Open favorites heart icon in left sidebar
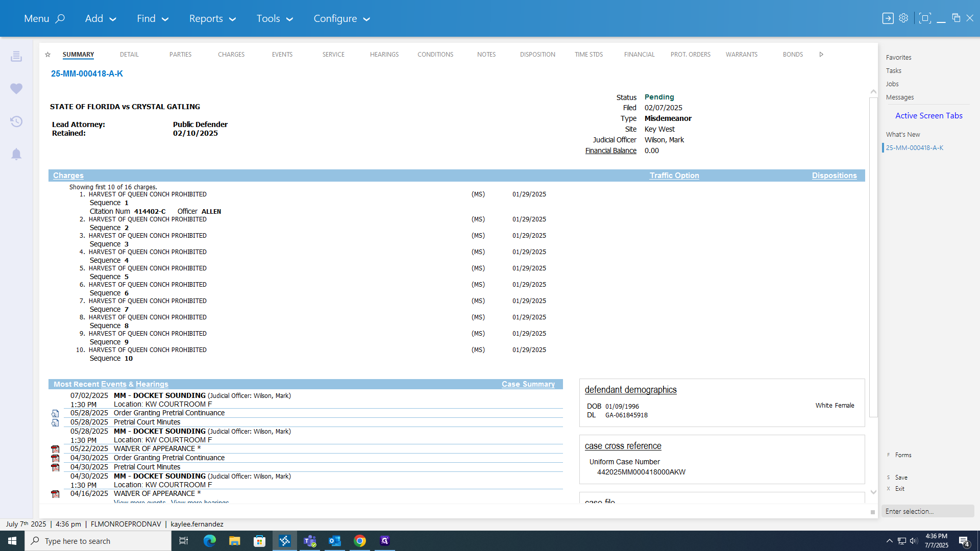This screenshot has width=980, height=551. click(x=16, y=89)
